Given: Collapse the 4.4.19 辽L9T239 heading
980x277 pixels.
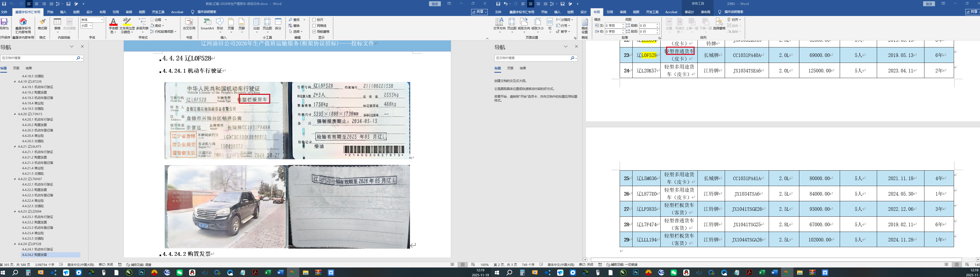Looking at the screenshot, I should [x=15, y=81].
